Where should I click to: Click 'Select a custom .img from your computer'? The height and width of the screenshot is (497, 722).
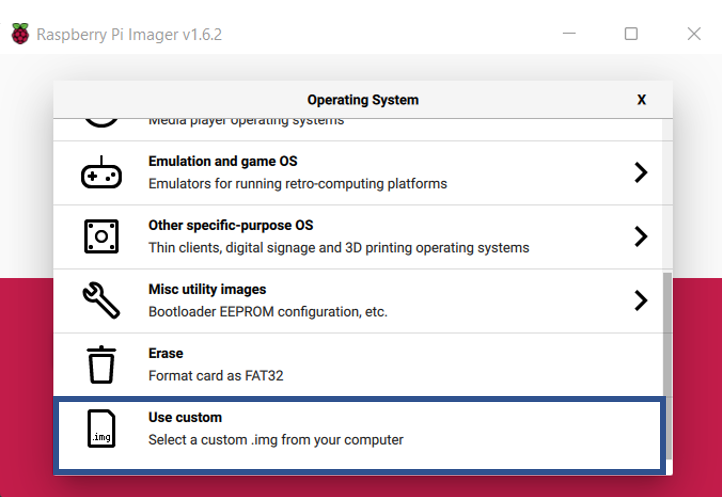click(276, 440)
